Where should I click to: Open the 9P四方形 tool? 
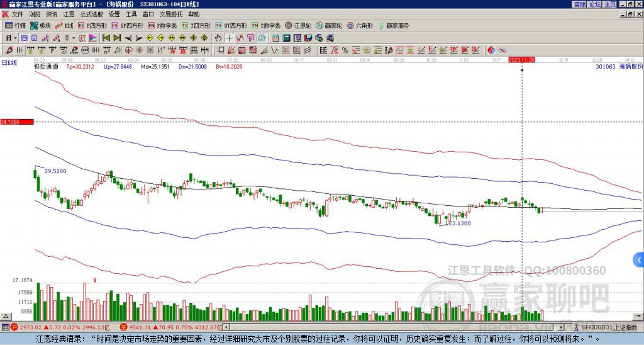[x=127, y=25]
